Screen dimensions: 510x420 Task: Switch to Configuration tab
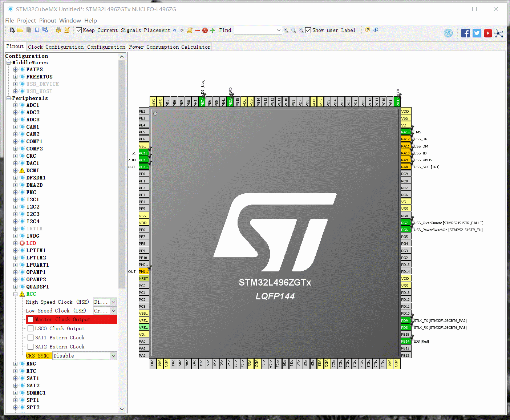(106, 47)
